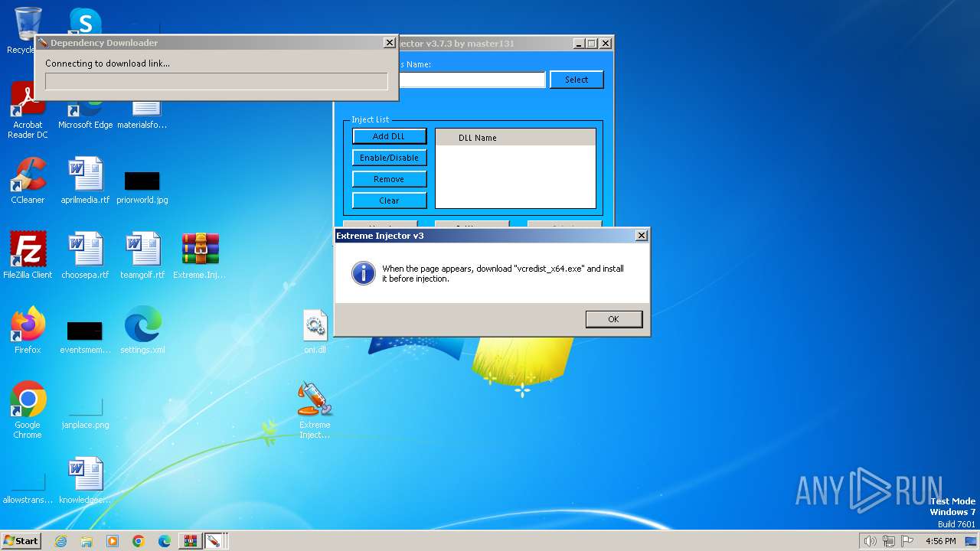
Task: Select the priorworld.jpg image file
Action: pyautogui.click(x=142, y=187)
